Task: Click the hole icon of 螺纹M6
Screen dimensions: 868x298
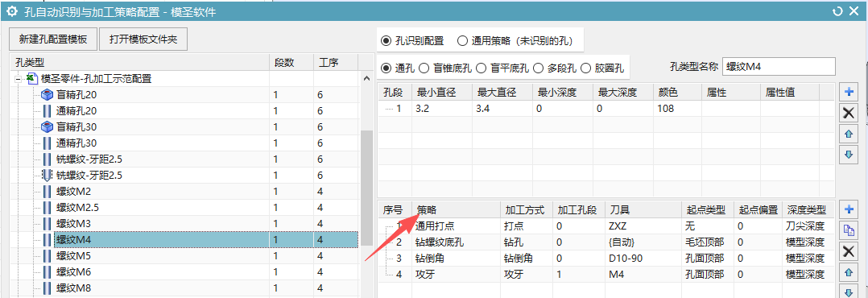Action: pyautogui.click(x=48, y=272)
